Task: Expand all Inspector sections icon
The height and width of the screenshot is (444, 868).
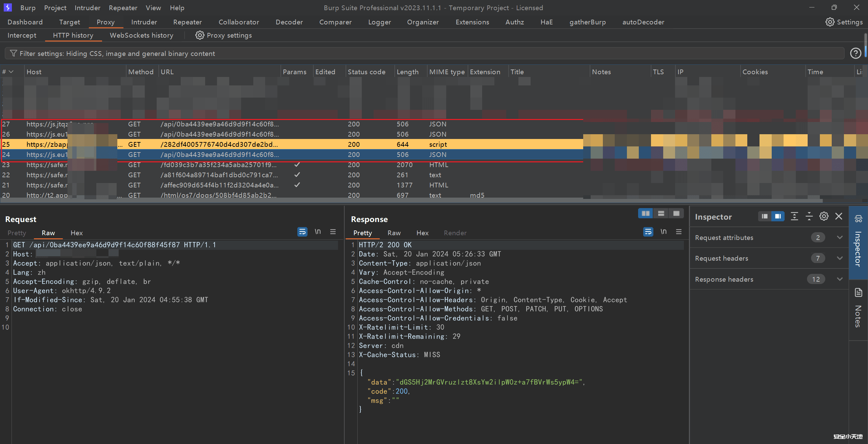Action: tap(794, 216)
